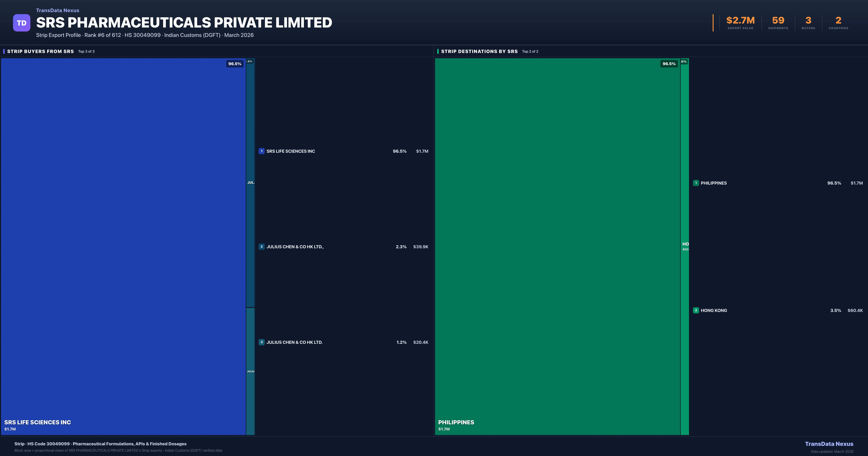Click the rank 1 badge next to PHILIPPINES

coord(696,183)
